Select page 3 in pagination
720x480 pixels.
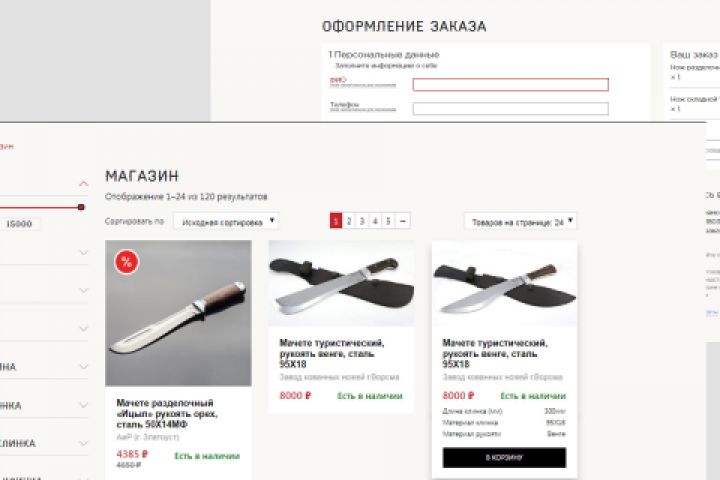pos(362,221)
